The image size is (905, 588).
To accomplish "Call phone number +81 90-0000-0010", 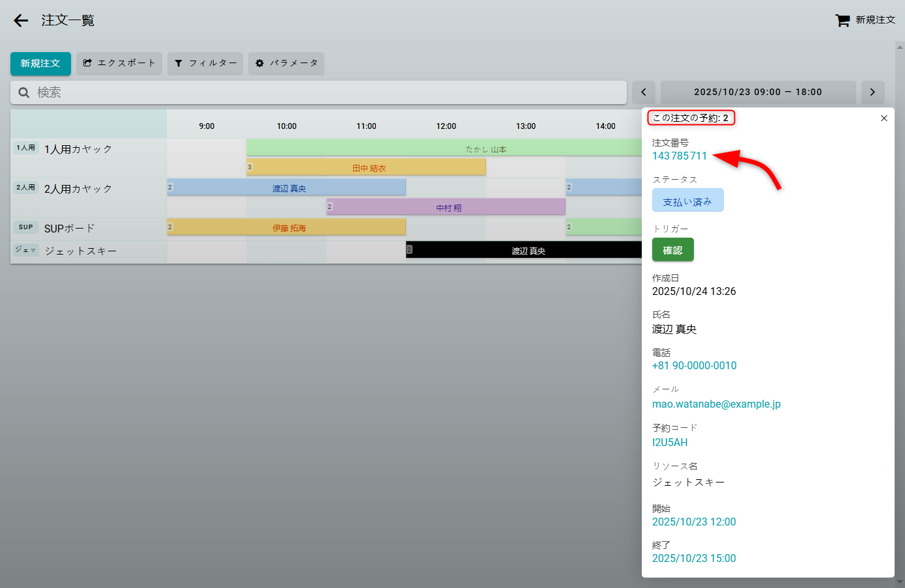I will click(695, 365).
